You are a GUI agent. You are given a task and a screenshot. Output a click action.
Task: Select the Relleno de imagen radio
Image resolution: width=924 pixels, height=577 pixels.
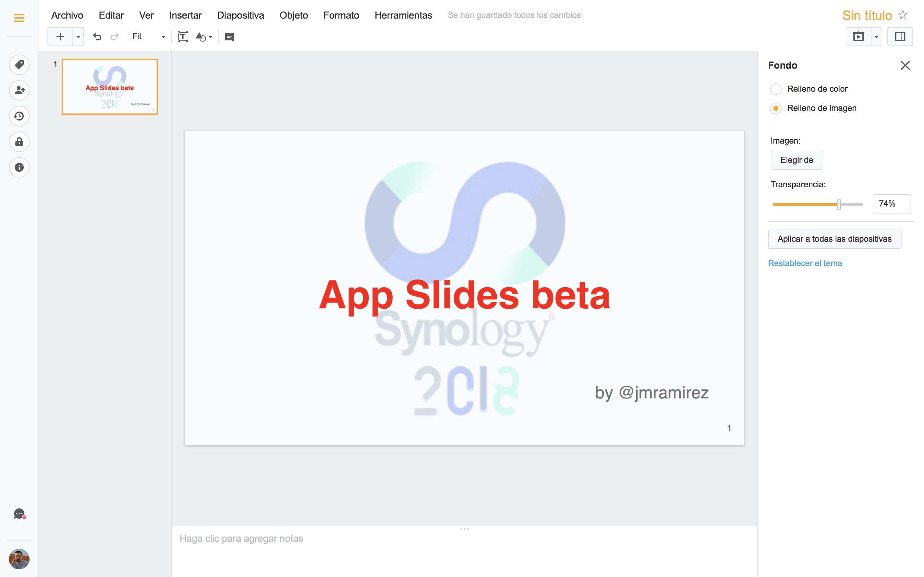point(775,108)
